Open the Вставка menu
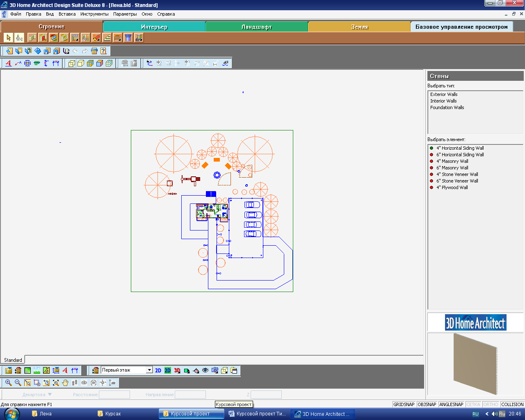Screen dimensions: 525x420 point(67,14)
